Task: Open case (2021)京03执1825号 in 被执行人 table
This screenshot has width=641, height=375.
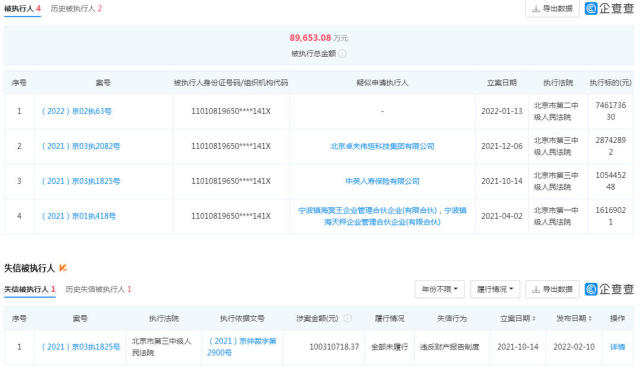Action: click(81, 181)
